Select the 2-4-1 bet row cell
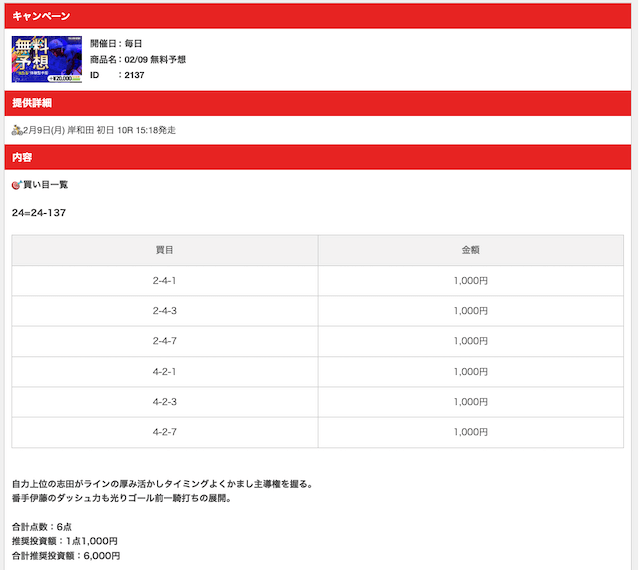The width and height of the screenshot is (640, 570). coord(165,281)
